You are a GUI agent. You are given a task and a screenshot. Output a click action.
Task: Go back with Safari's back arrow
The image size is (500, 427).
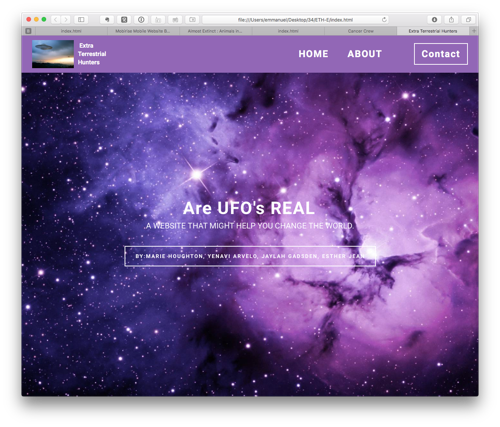click(56, 20)
